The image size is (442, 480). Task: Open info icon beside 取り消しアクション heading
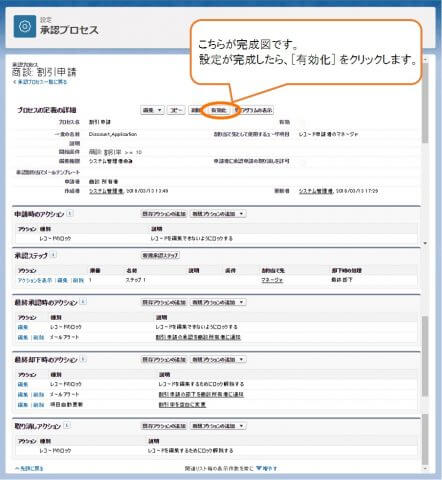point(67,425)
